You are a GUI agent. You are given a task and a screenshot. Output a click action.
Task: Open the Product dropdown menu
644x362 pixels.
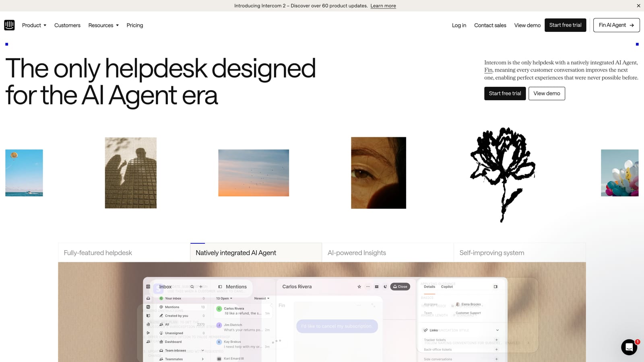pos(34,25)
